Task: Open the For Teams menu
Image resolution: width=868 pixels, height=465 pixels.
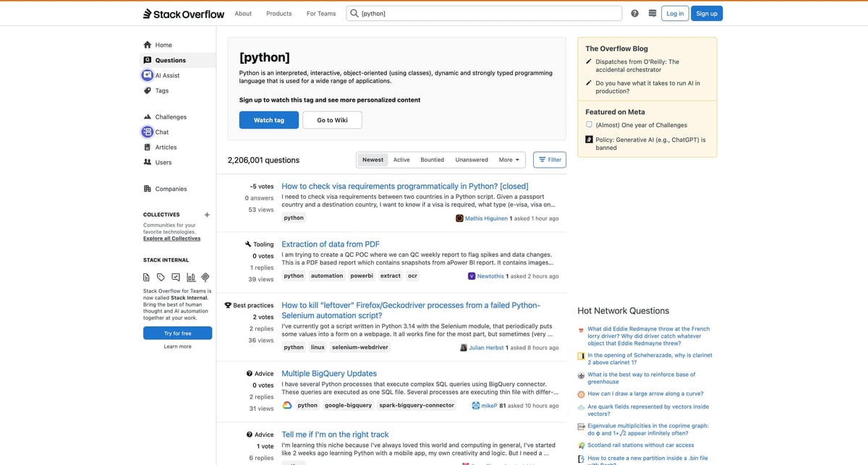Action: 321,14
